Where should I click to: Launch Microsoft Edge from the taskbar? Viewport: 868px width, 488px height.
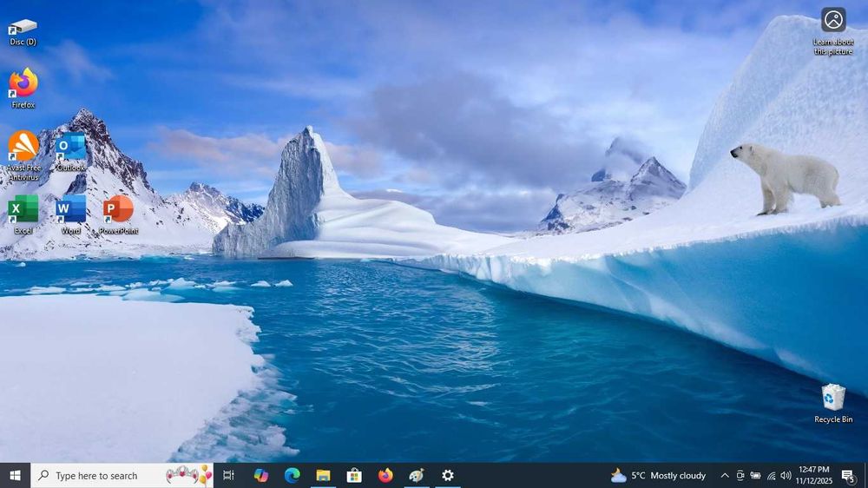293,475
